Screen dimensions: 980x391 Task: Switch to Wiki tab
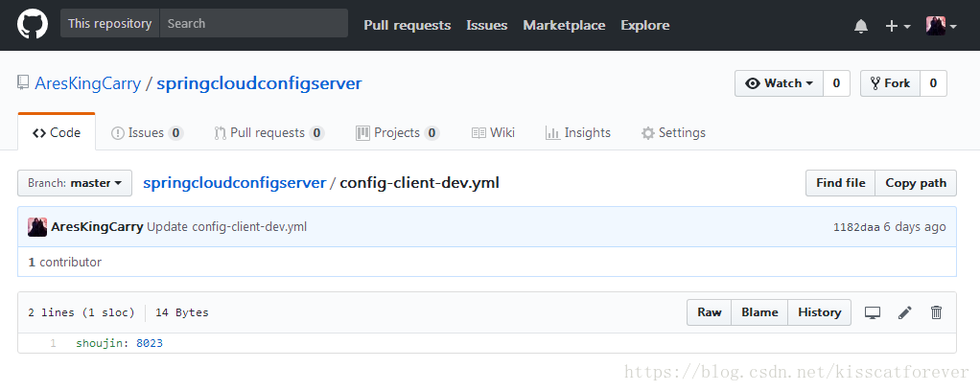pyautogui.click(x=493, y=132)
